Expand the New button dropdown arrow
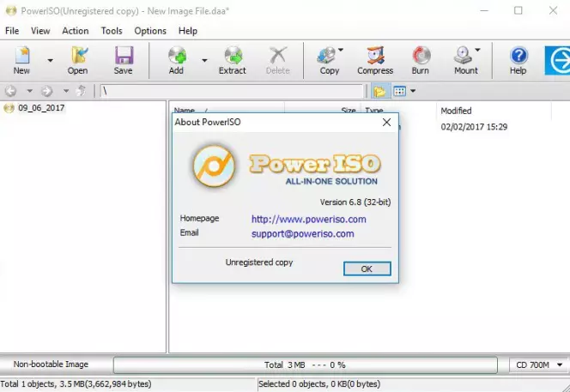 coord(50,61)
